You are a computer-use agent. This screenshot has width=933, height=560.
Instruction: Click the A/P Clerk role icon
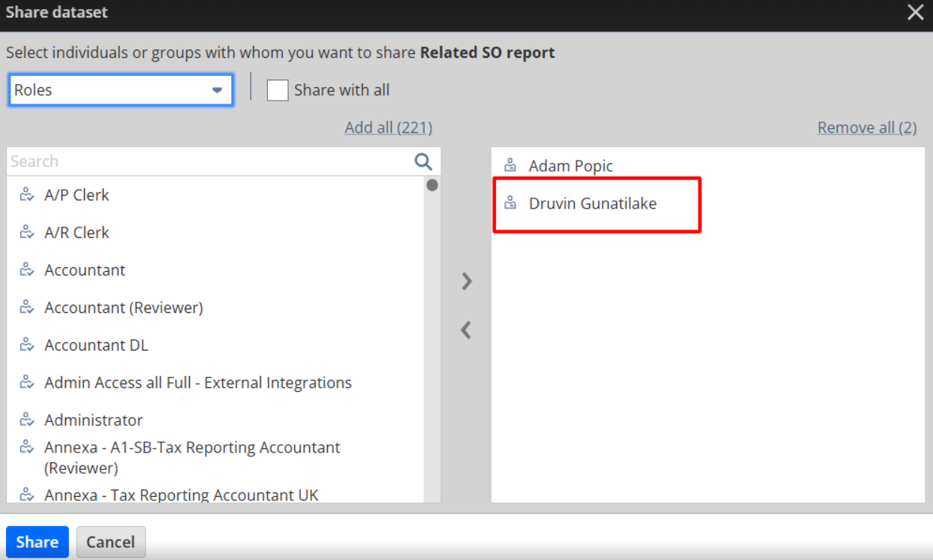point(27,195)
